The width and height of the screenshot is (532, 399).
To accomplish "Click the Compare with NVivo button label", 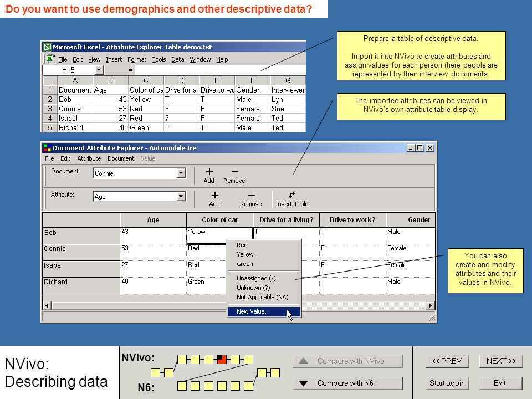I will pos(351,361).
